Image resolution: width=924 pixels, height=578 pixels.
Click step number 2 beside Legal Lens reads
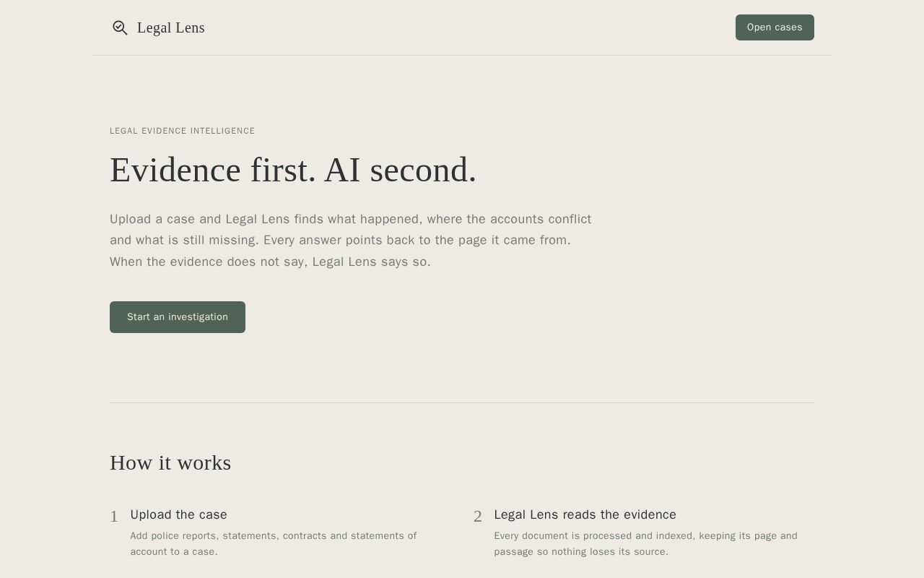point(478,517)
